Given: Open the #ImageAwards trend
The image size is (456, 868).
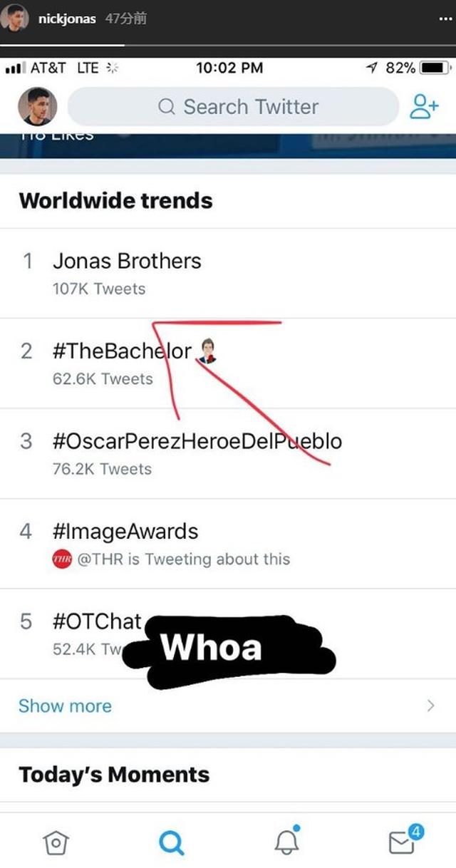Looking at the screenshot, I should click(228, 544).
